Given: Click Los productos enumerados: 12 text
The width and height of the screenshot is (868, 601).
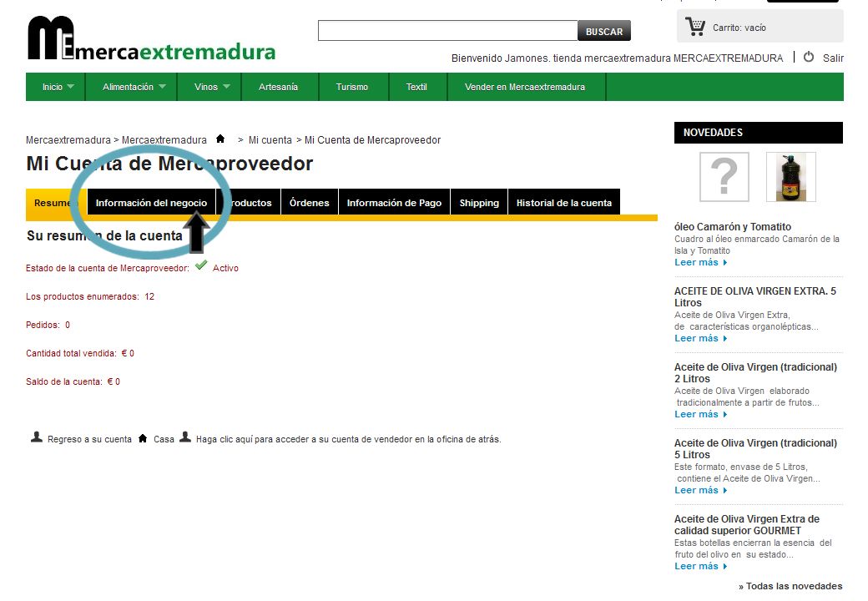Looking at the screenshot, I should [90, 296].
